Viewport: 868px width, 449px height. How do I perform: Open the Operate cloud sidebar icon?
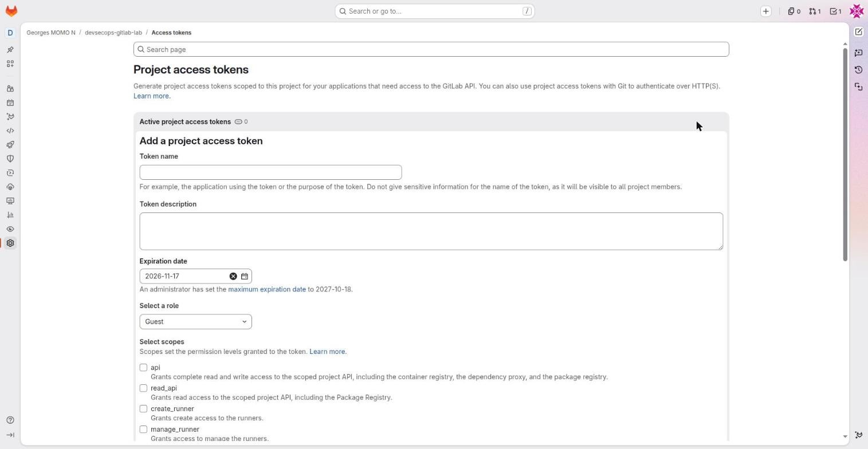click(x=10, y=187)
